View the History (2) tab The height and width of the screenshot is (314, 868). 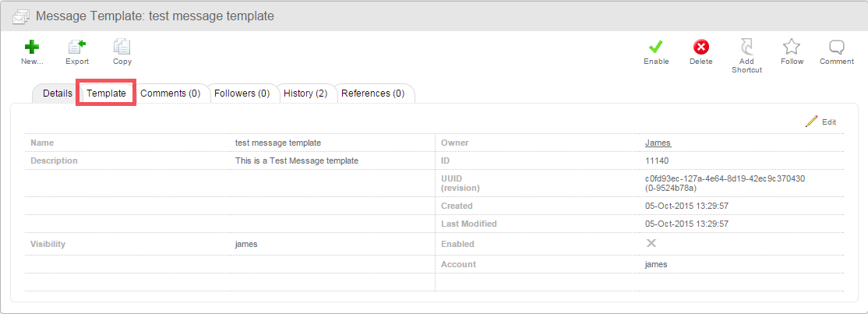click(x=305, y=93)
